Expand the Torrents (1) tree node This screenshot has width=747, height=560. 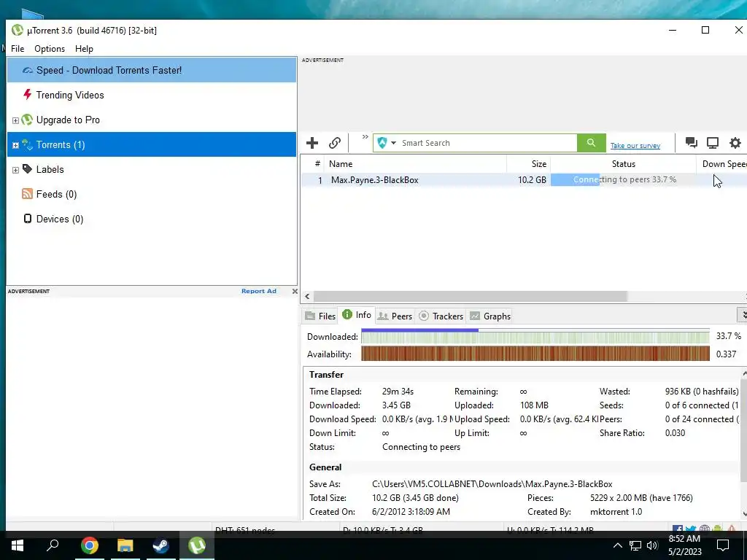coord(15,145)
